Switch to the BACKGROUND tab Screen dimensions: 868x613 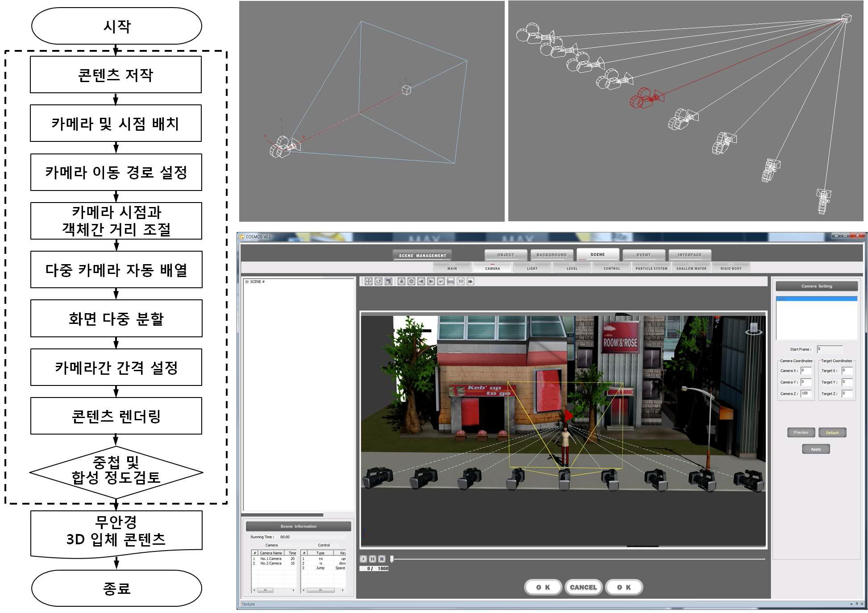[552, 255]
